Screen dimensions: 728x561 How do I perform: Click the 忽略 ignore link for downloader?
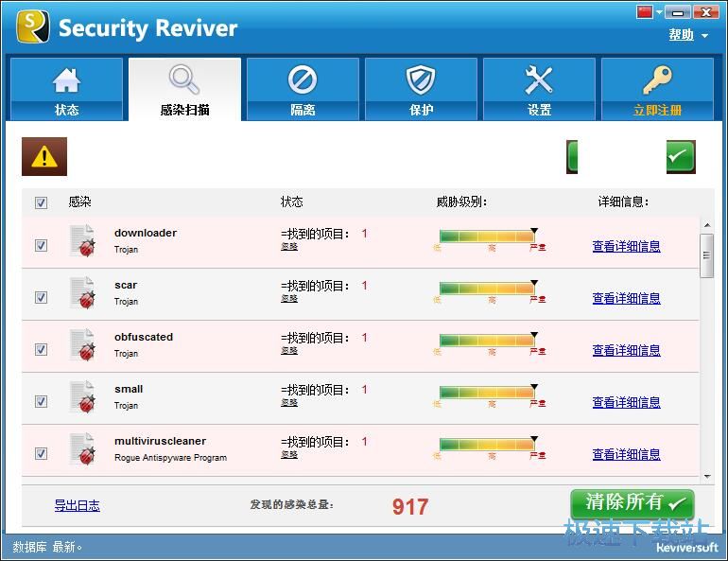(x=289, y=247)
